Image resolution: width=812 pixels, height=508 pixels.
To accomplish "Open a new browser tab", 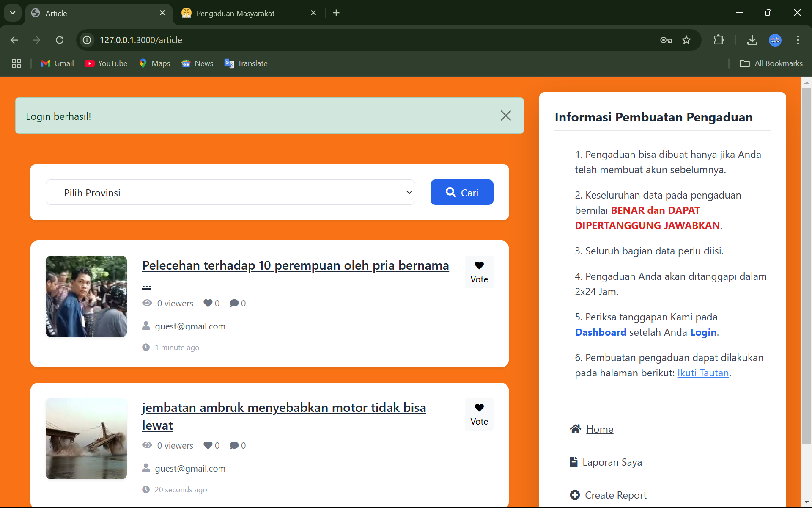I will (336, 13).
